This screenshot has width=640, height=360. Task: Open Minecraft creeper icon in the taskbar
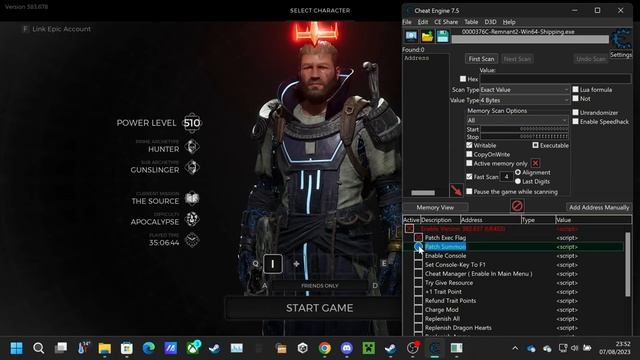(x=369, y=348)
